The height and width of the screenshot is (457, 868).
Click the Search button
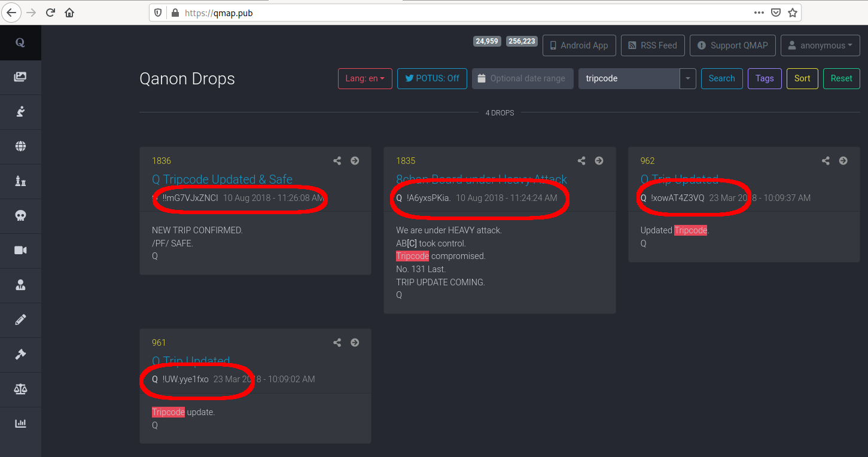tap(722, 78)
